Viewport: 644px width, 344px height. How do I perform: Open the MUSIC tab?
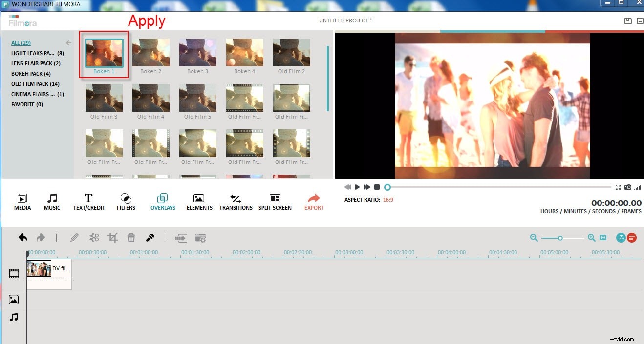click(x=52, y=200)
